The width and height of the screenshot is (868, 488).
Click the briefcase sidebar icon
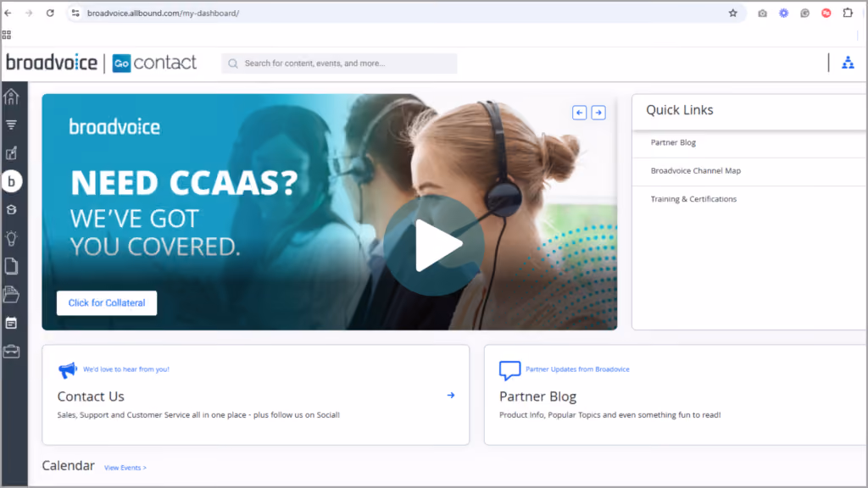(x=11, y=351)
